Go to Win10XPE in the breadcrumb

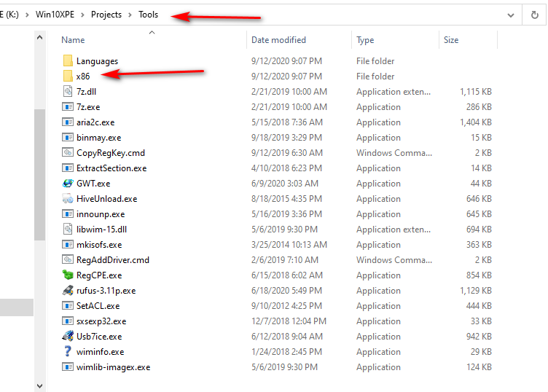pyautogui.click(x=55, y=15)
